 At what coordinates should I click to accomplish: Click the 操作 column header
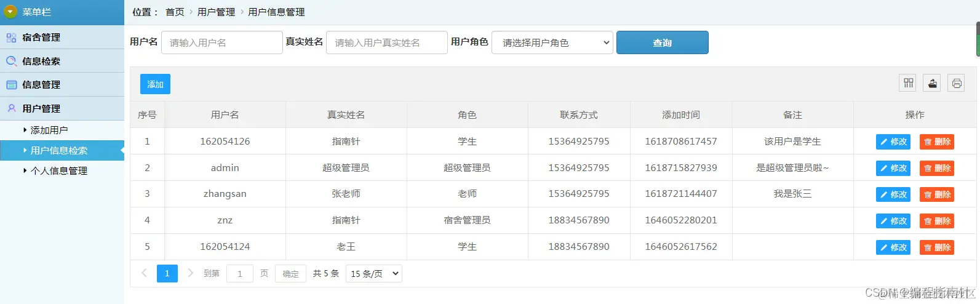click(x=915, y=114)
